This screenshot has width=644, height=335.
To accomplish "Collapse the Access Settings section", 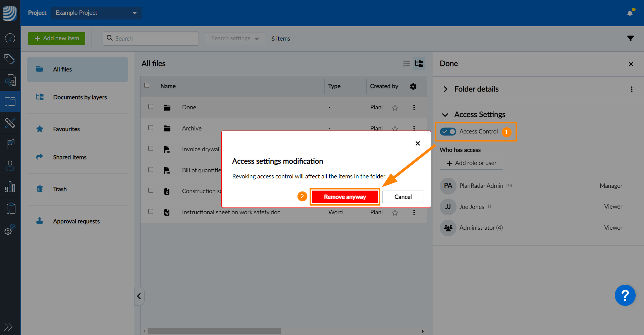I will coord(445,115).
